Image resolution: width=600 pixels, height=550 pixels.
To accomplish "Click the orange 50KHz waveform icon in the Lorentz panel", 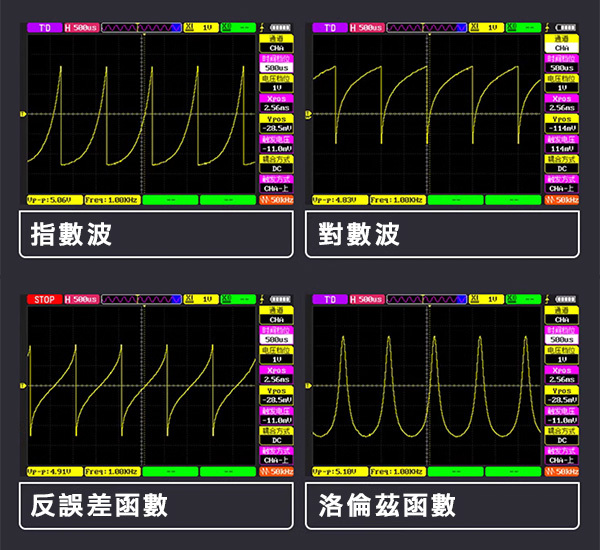I will click(562, 470).
